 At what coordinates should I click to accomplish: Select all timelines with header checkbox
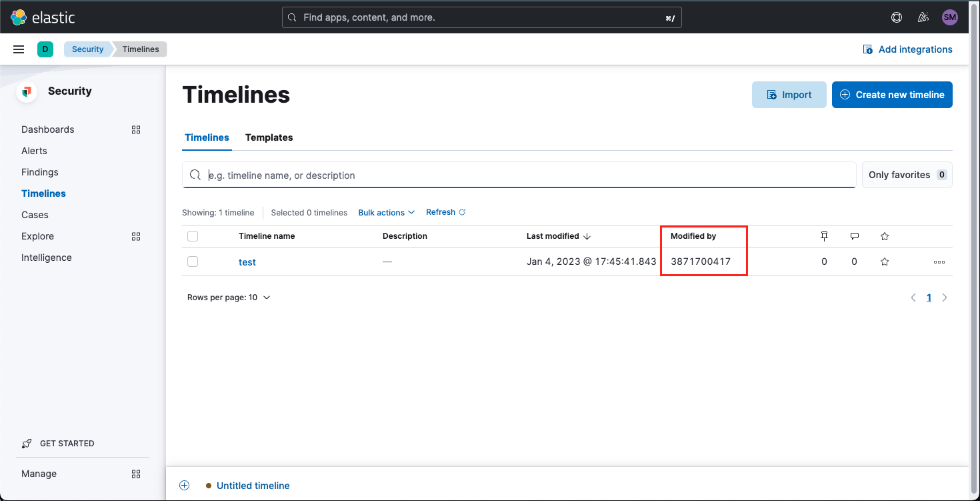pyautogui.click(x=193, y=236)
